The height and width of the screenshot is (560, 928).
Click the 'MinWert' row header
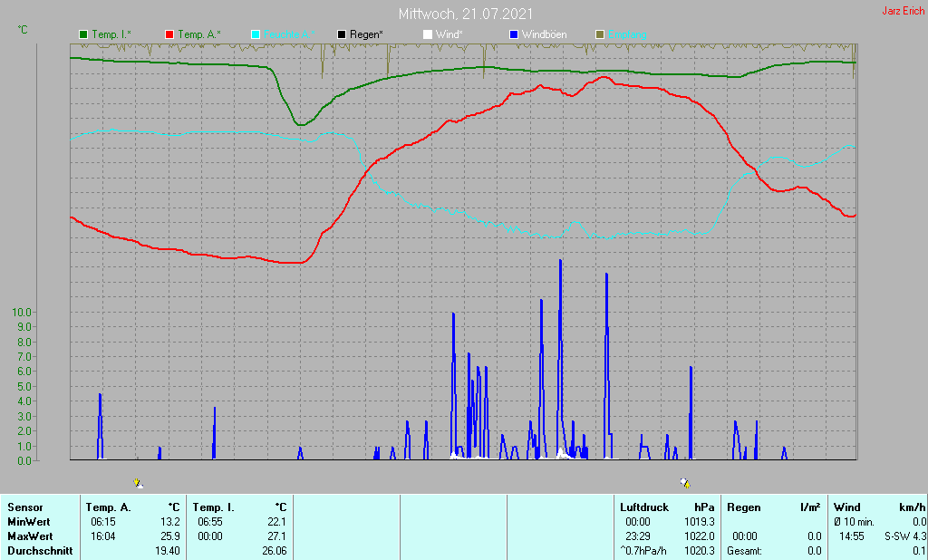[x=29, y=522]
